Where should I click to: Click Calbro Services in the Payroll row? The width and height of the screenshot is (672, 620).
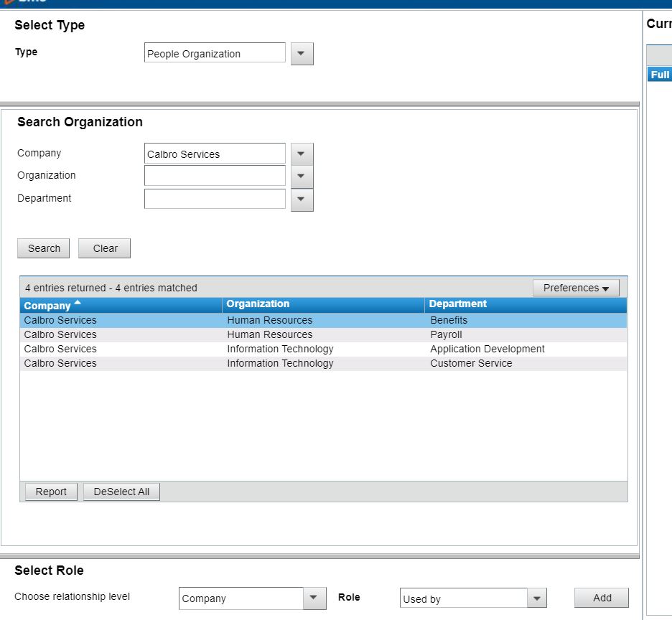pyautogui.click(x=60, y=334)
